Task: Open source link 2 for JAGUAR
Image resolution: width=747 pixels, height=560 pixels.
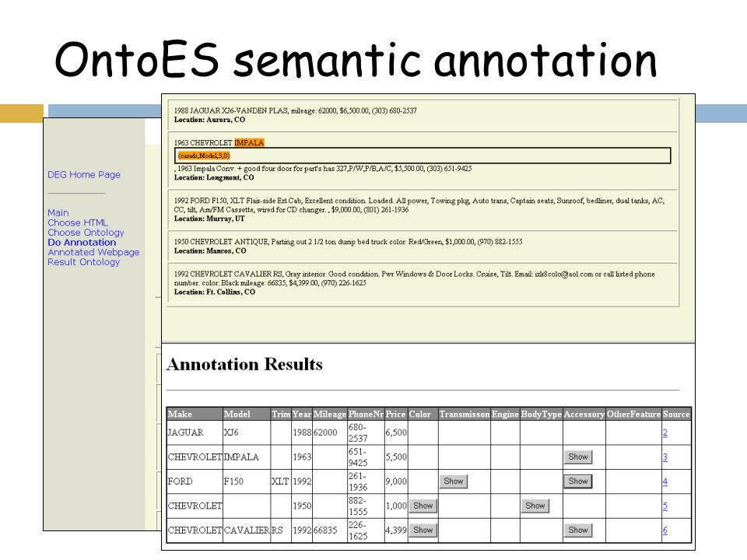Action: coord(665,433)
